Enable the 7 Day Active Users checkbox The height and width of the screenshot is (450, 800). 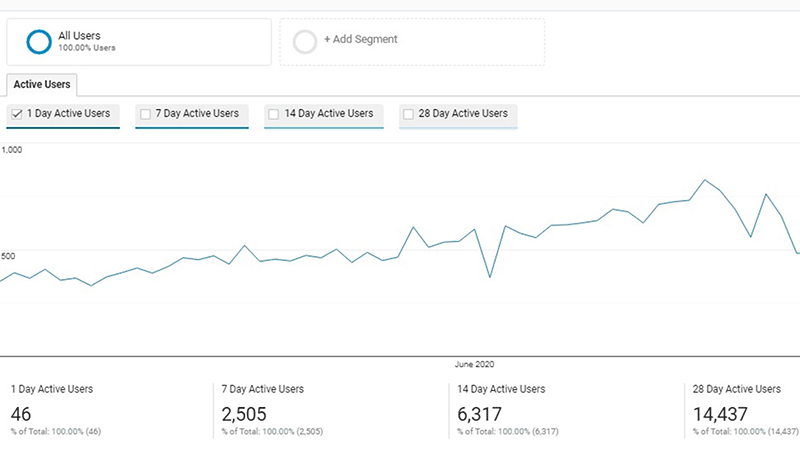(145, 114)
